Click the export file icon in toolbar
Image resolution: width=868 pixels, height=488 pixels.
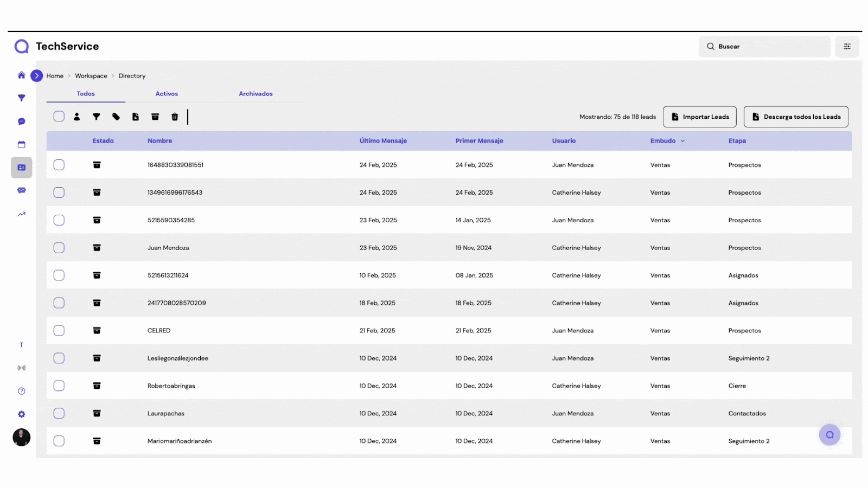pos(136,117)
